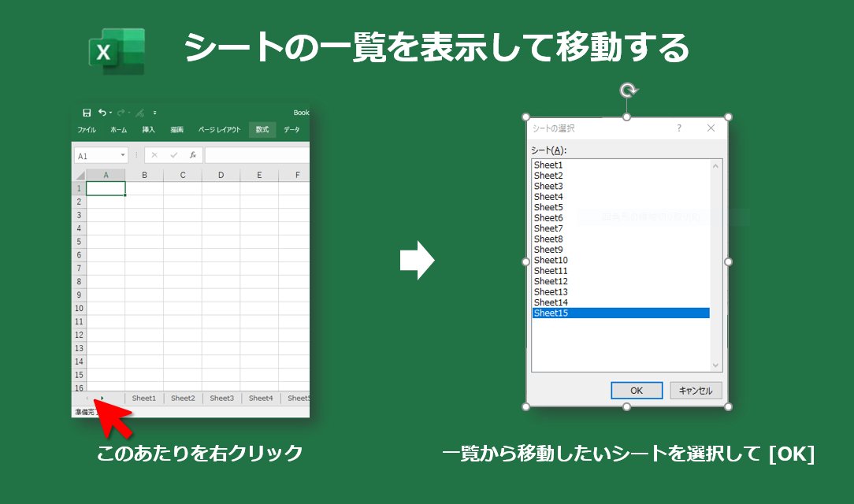Open the Customize Quick Access Toolbar dropdown

(x=154, y=113)
